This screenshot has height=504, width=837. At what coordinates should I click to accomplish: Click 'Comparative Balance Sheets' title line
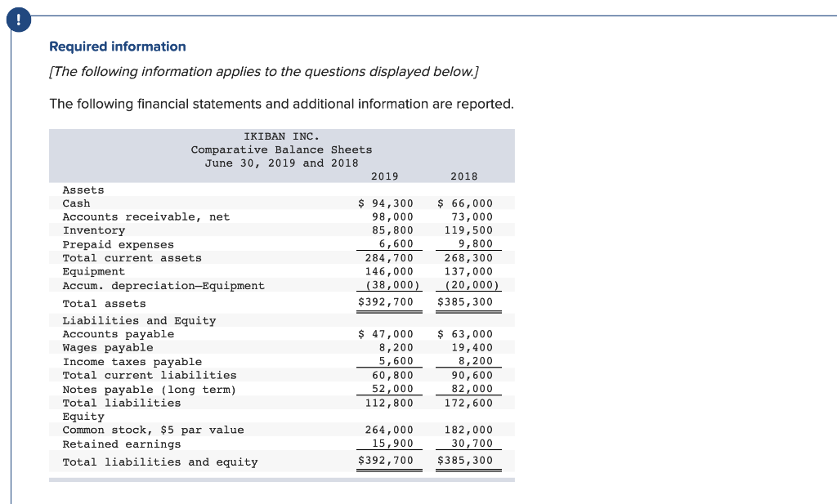pyautogui.click(x=281, y=149)
